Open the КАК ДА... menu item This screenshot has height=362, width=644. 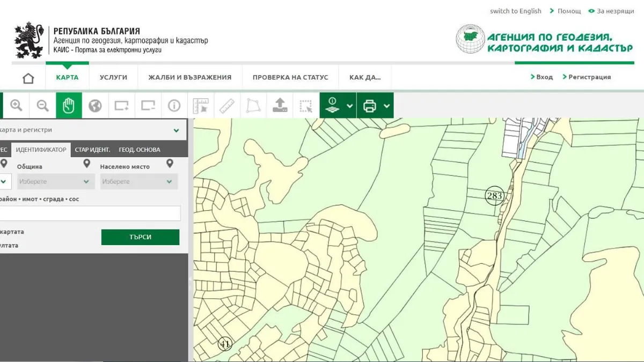pyautogui.click(x=365, y=77)
